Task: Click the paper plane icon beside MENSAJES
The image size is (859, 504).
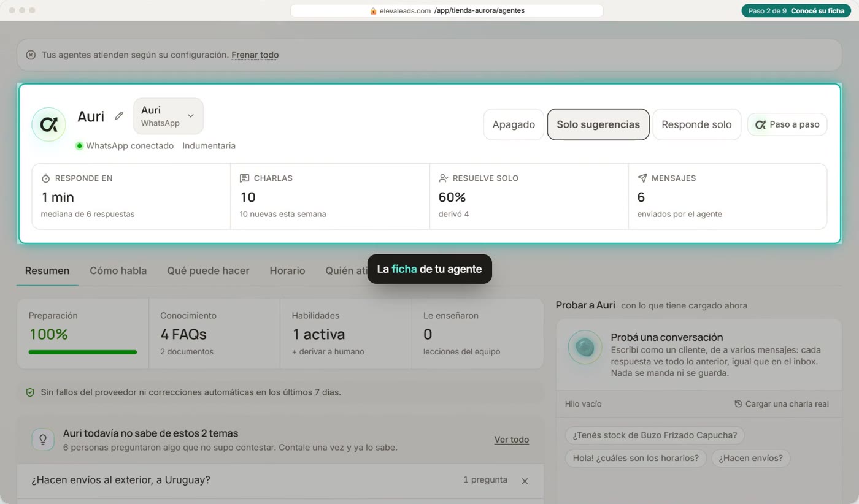Action: pyautogui.click(x=642, y=178)
